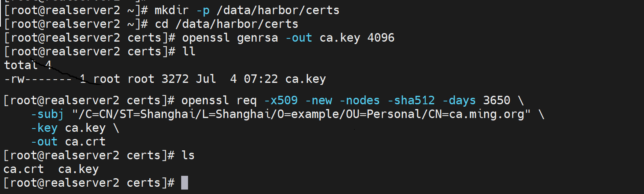Click the mkdir command's /data/harbor/certs path

pyautogui.click(x=278, y=10)
